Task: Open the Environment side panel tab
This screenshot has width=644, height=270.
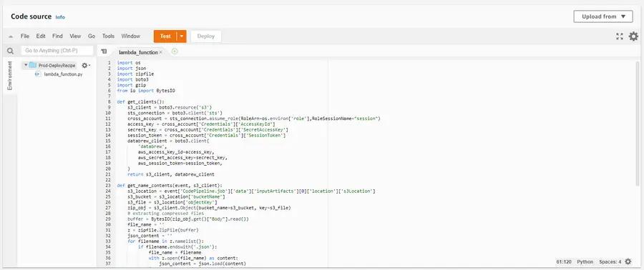Action: pyautogui.click(x=10, y=76)
